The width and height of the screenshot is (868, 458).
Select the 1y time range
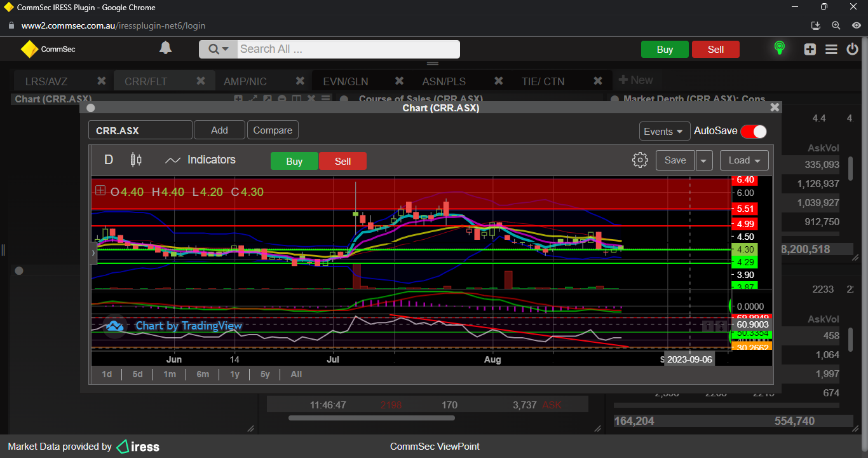(x=234, y=374)
